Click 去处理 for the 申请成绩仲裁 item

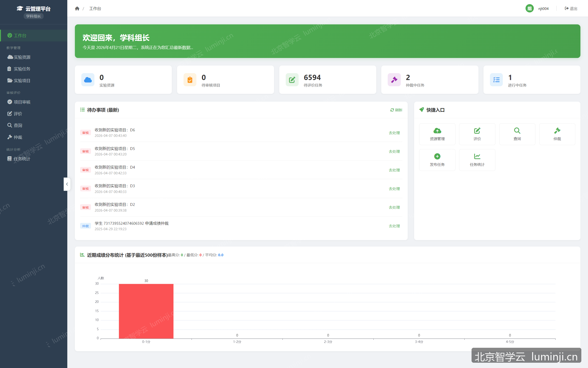[x=394, y=226]
